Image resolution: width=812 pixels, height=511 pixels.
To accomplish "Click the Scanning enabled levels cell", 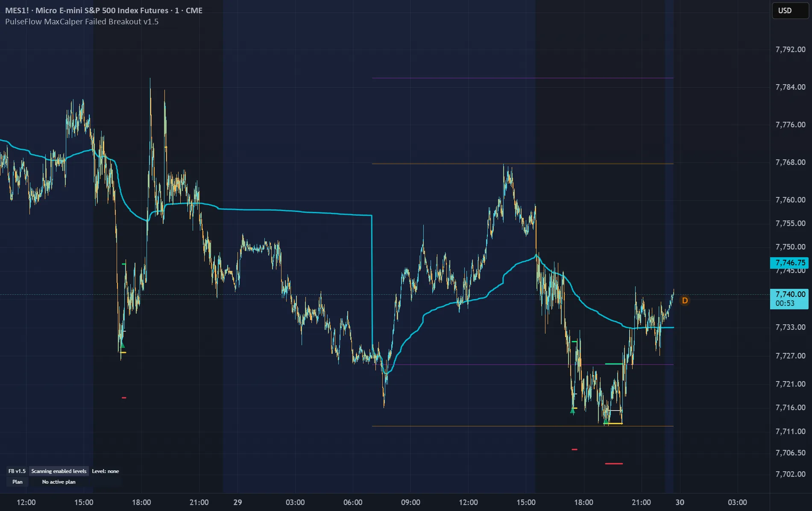I will tap(59, 471).
